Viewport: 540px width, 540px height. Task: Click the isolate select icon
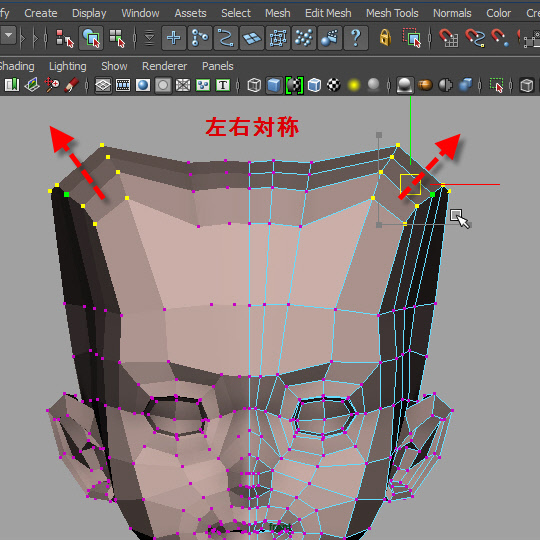496,85
